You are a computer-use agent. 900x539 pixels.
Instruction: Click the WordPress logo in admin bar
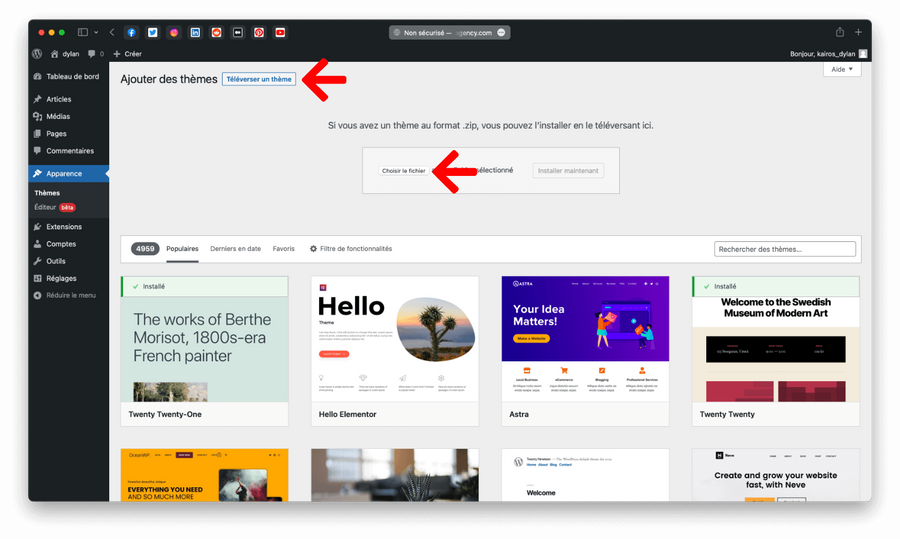click(37, 53)
